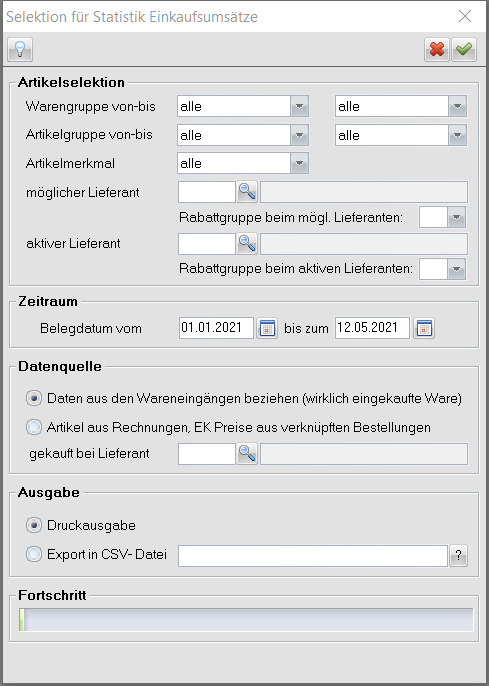Open aktiver Lieferant search magnifier

[x=247, y=244]
